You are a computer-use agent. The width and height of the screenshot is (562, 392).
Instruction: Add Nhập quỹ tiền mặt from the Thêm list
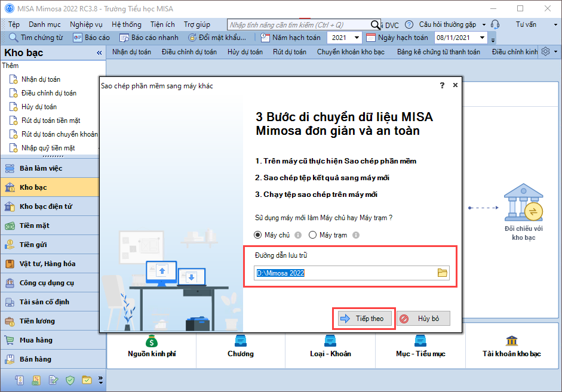[x=48, y=148]
